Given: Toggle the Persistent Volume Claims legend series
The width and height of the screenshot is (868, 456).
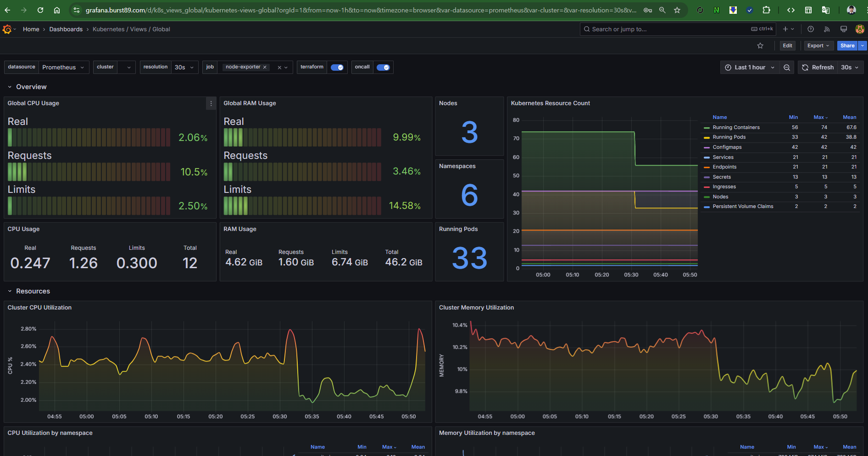Looking at the screenshot, I should [x=743, y=206].
